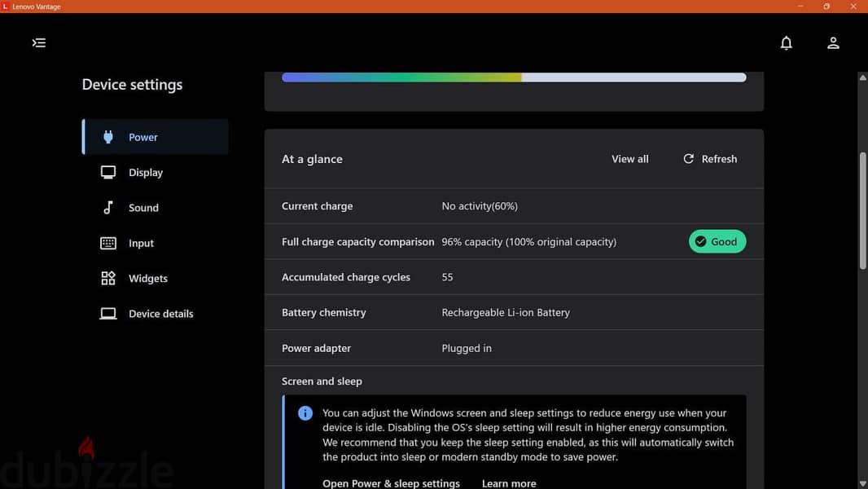Image resolution: width=868 pixels, height=489 pixels.
Task: Open the notifications bell
Action: point(786,42)
